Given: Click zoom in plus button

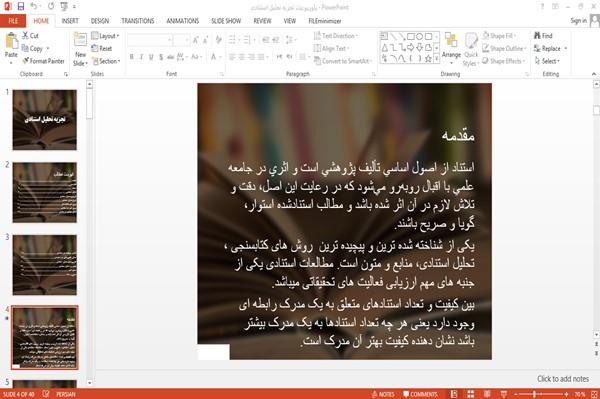Looking at the screenshot, I should click(x=566, y=394).
